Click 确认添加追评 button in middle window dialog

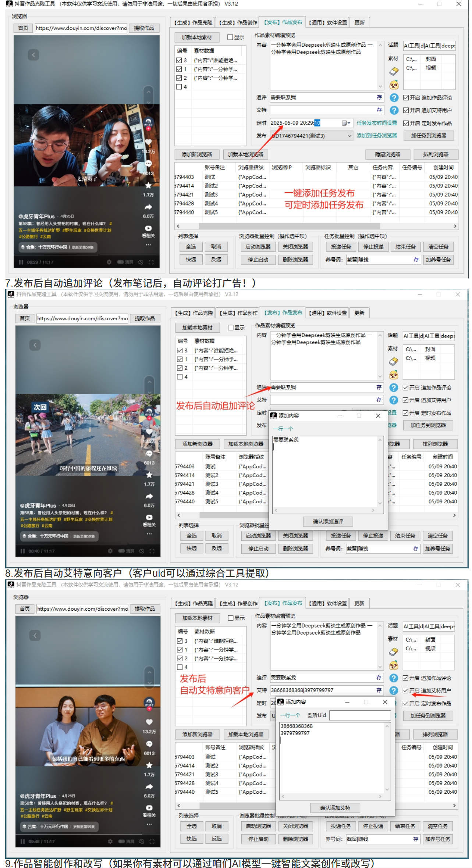click(328, 521)
